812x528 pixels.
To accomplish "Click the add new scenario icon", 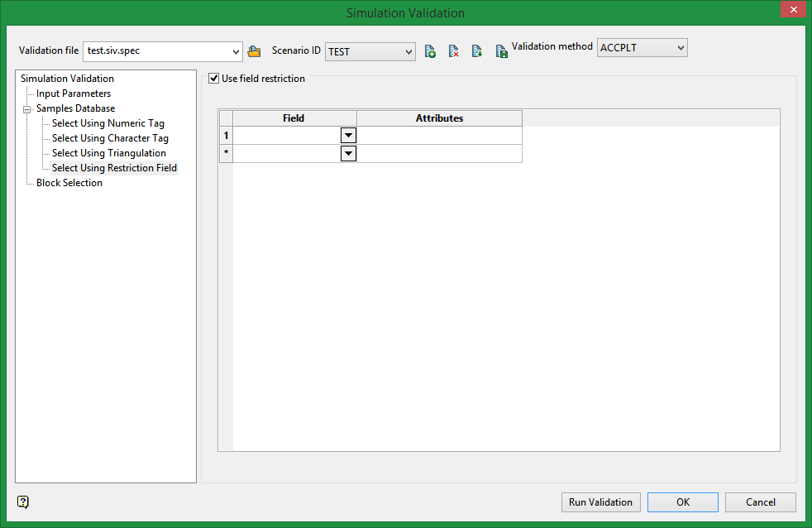I will 430,51.
